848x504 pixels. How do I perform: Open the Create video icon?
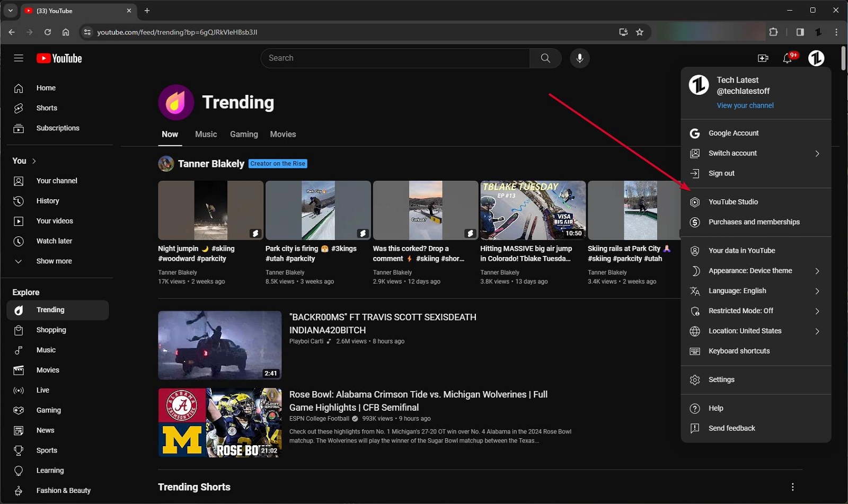763,58
